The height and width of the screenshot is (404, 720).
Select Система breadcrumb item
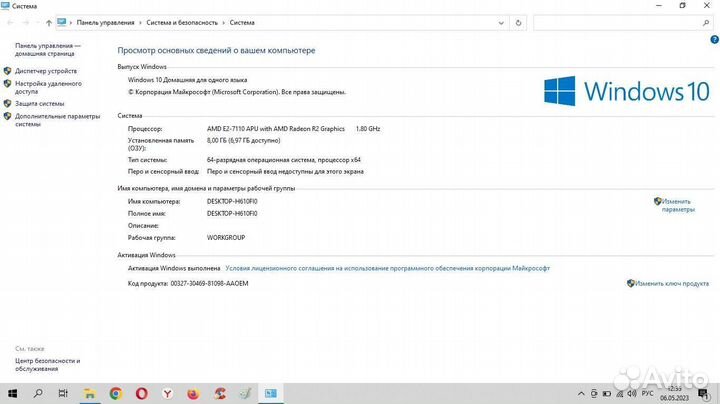click(x=242, y=22)
